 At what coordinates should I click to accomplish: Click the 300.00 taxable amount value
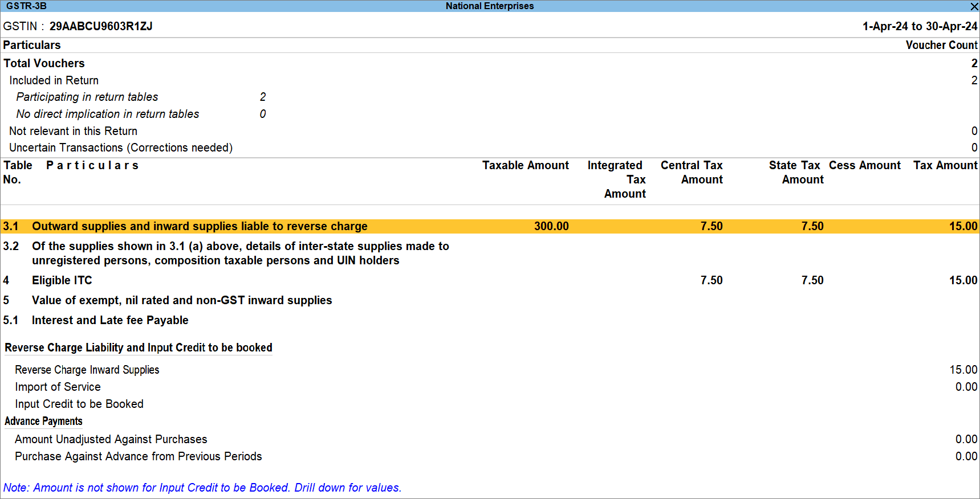coord(551,226)
